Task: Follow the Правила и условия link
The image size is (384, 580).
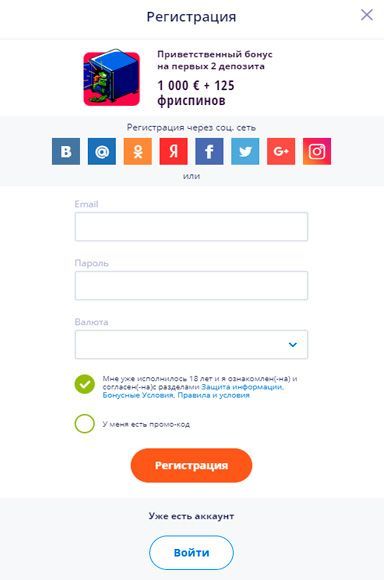Action: pos(214,395)
